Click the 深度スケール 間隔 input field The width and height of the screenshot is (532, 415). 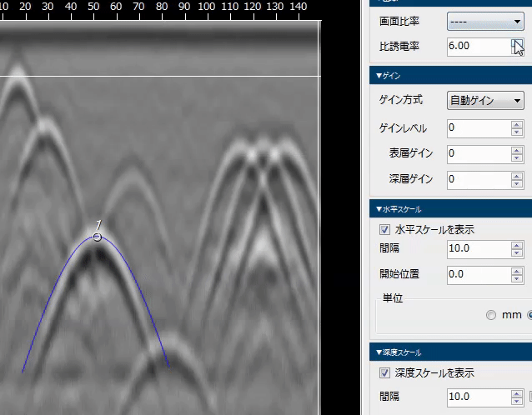(x=479, y=397)
